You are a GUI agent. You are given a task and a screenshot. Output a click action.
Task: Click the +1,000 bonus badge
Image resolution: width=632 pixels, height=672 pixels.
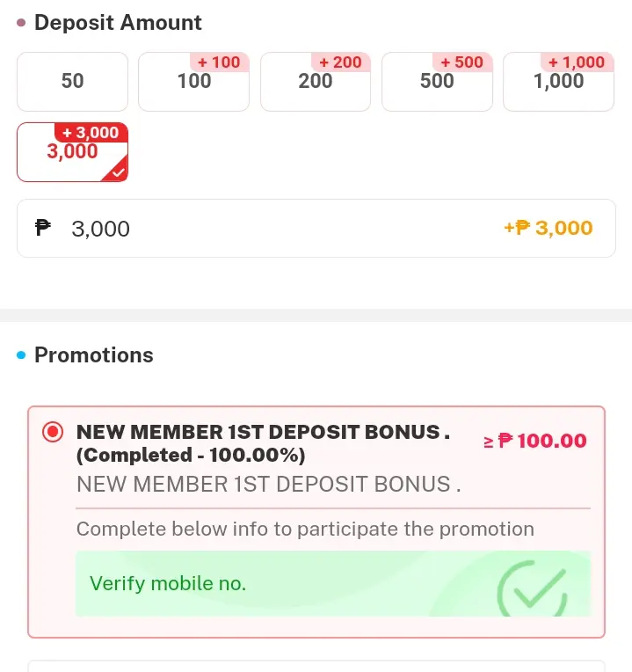click(577, 62)
